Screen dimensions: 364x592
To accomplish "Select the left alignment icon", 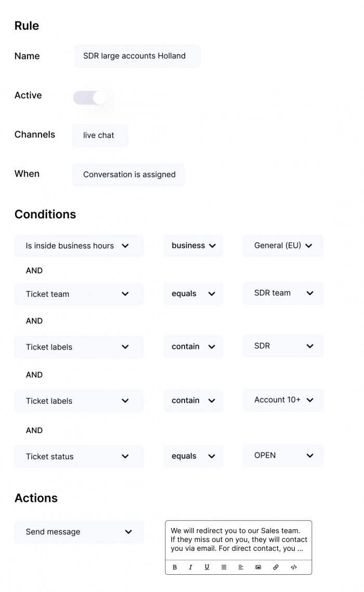I will (241, 567).
